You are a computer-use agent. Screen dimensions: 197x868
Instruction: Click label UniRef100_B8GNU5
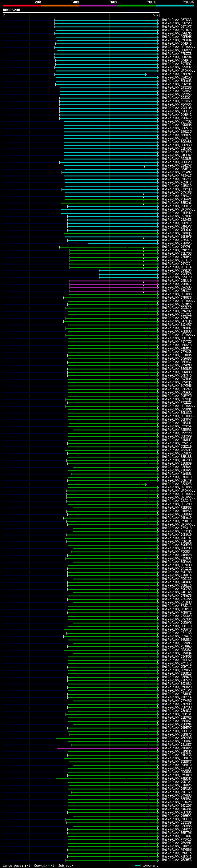[x=177, y=369]
